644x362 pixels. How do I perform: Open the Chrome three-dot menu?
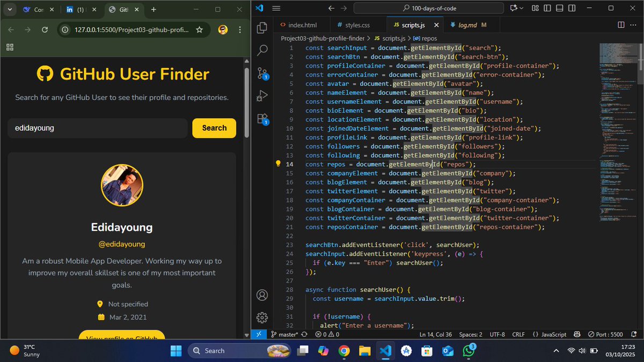pos(239,29)
